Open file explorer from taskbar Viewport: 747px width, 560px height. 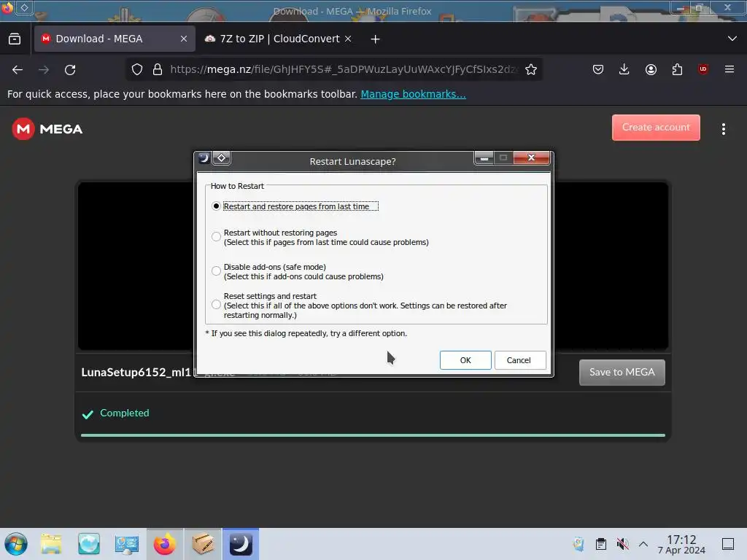pyautogui.click(x=51, y=544)
